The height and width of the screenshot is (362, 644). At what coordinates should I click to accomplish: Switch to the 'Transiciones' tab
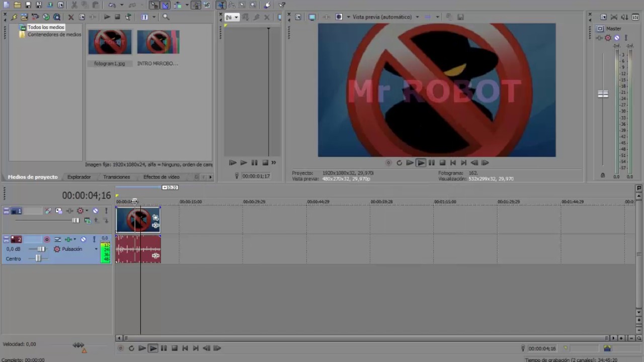coord(117,177)
